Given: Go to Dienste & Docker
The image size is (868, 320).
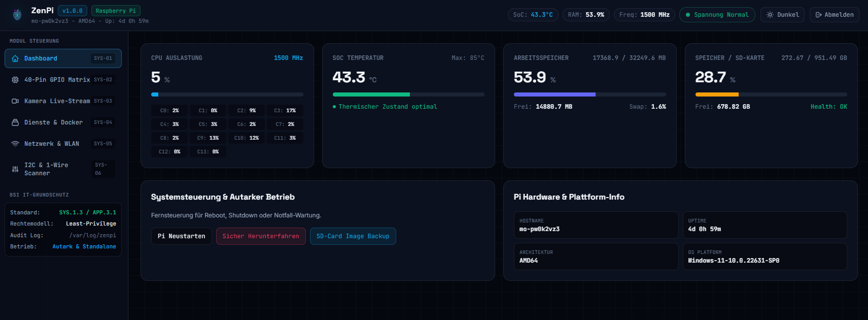Looking at the screenshot, I should 63,122.
